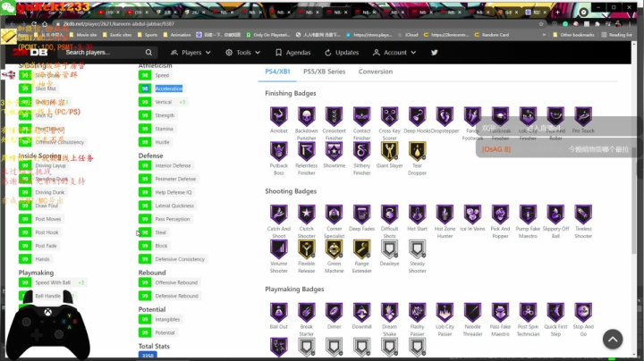The image size is (644, 361).
Task: Click the Dream Shake badge icon
Action: tap(389, 312)
